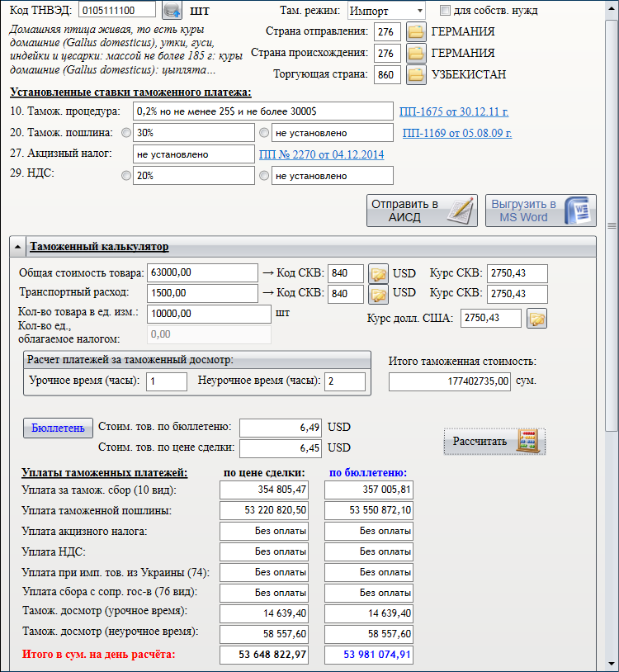This screenshot has height=672, width=619.
Task: Click the Акцизный налог не установлено field
Action: [194, 154]
